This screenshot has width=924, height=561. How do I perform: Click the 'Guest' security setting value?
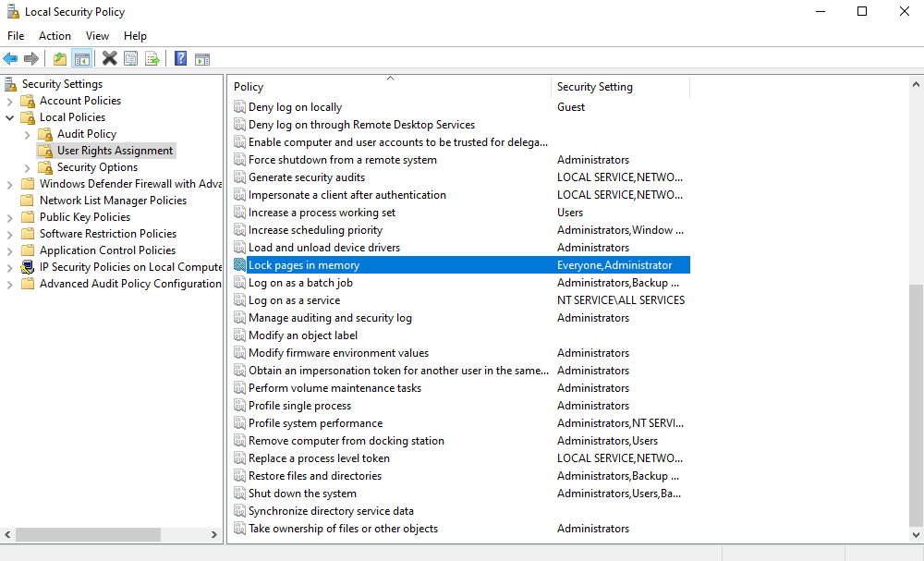pyautogui.click(x=571, y=107)
